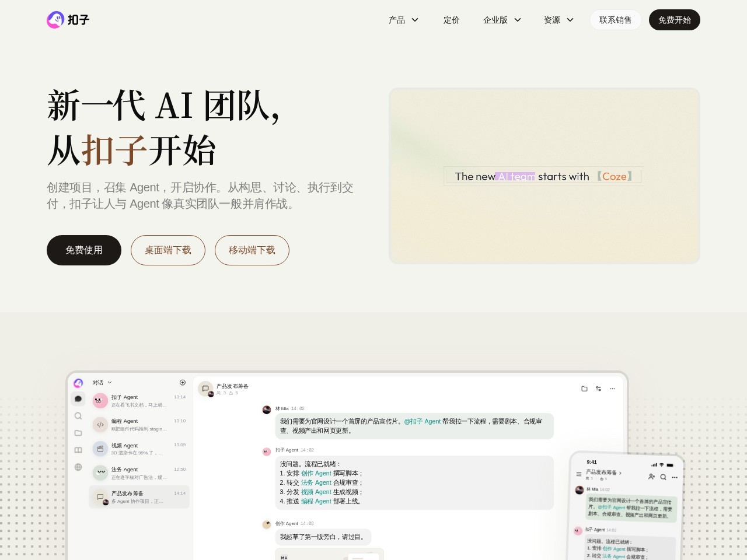Click the search icon in mockup sidebar
This screenshot has height=560, width=747.
click(x=78, y=416)
